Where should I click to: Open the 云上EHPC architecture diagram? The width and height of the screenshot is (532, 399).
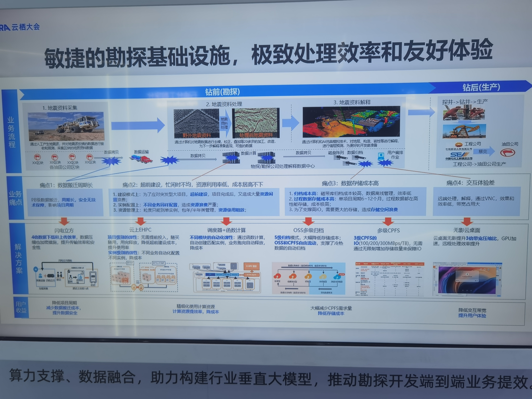[x=144, y=277]
